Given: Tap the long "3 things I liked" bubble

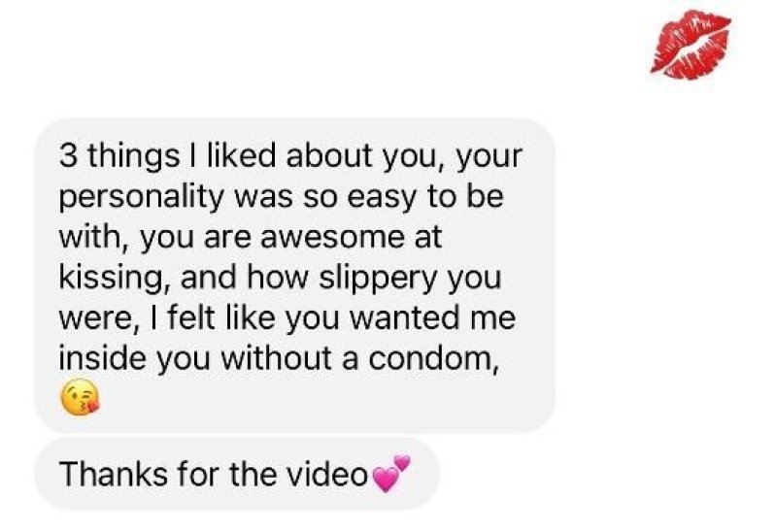Looking at the screenshot, I should pyautogui.click(x=295, y=276).
